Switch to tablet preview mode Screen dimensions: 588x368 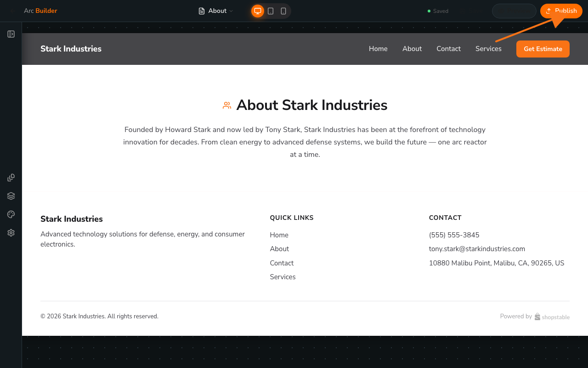271,11
